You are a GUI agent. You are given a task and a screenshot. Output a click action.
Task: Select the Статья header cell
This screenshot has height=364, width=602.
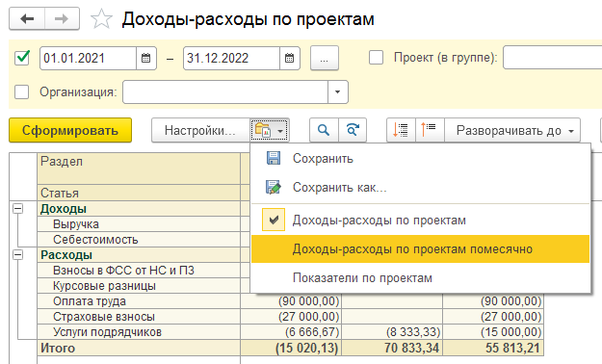coord(139,193)
